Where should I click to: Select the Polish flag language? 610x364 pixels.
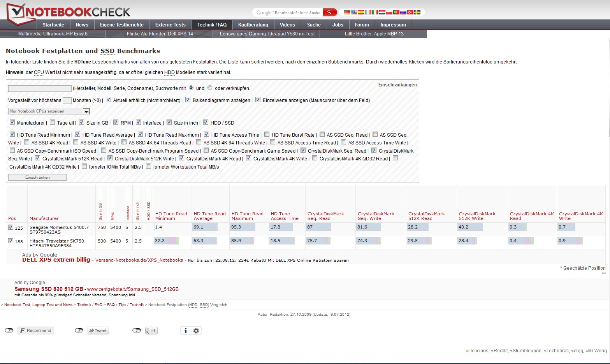click(389, 12)
